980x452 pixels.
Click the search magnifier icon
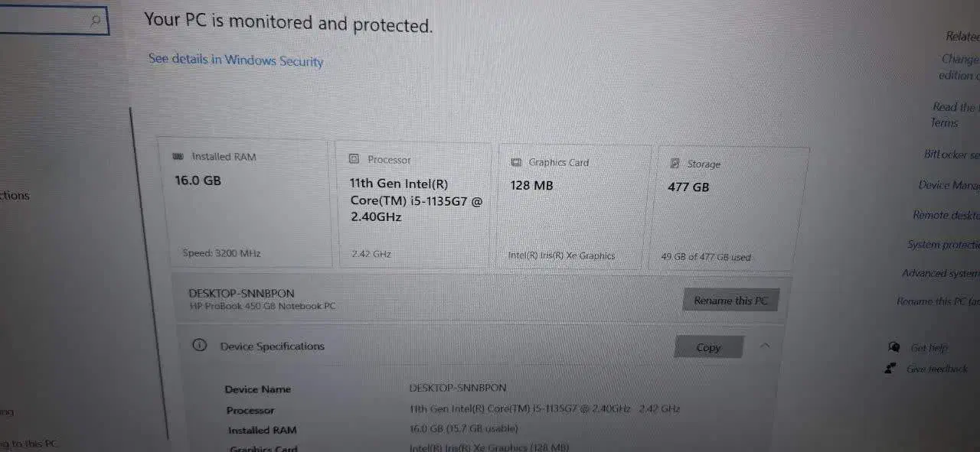pyautogui.click(x=96, y=21)
